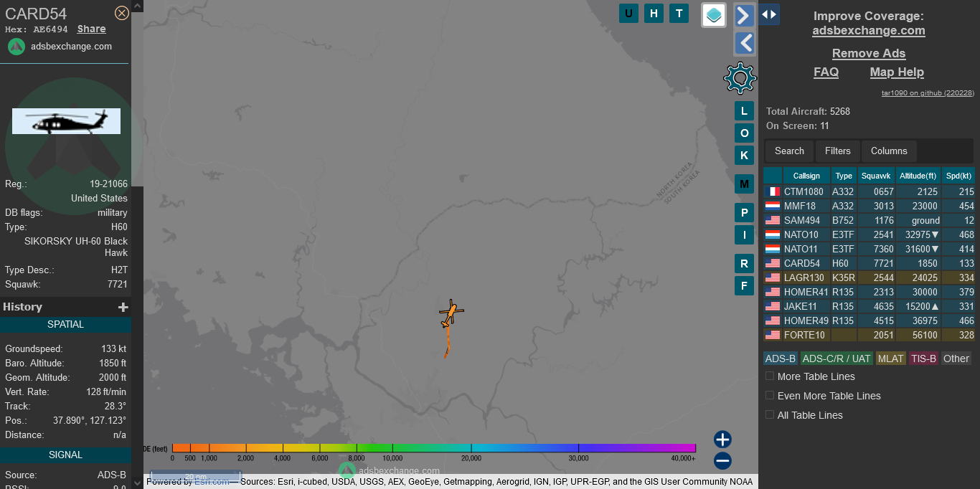
Task: Toggle the P button on map
Action: (x=744, y=213)
